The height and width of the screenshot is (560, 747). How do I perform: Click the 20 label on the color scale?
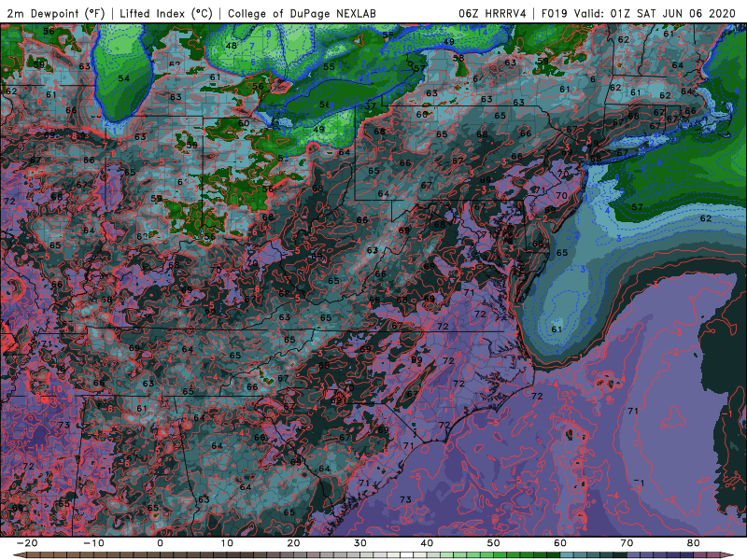point(293,543)
